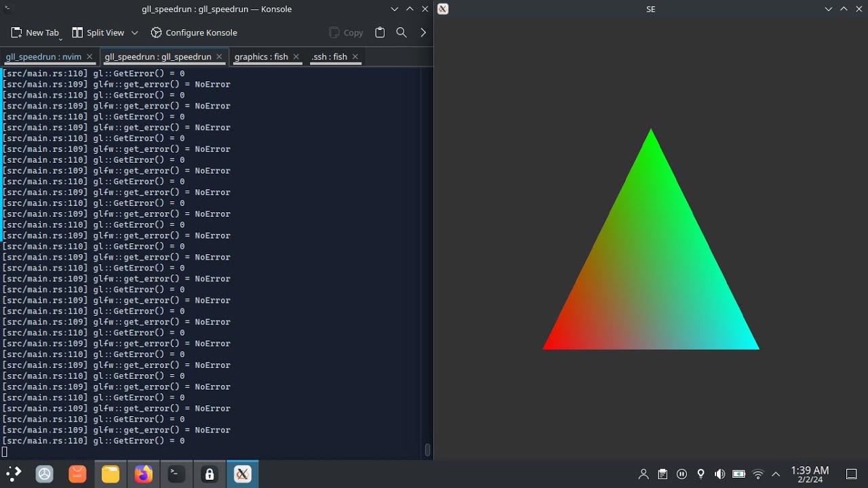Click the Copy toolbar button

coord(346,33)
